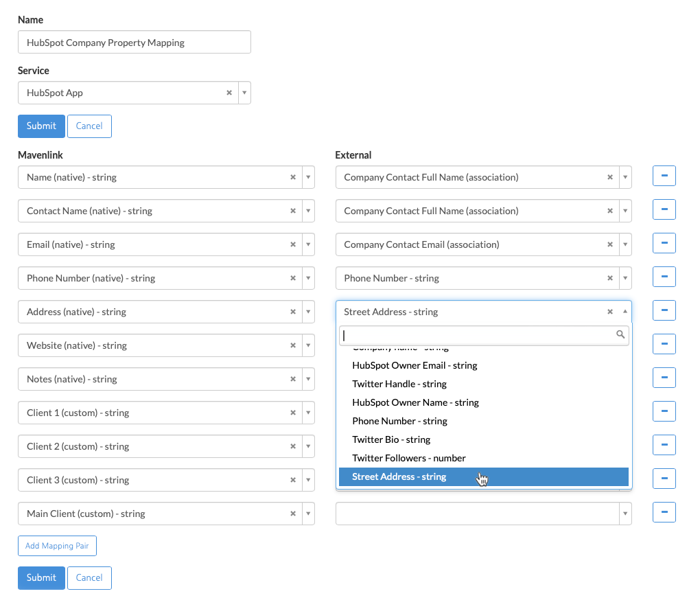The width and height of the screenshot is (700, 609).
Task: Select Twitter Bio - string option
Action: pos(484,440)
